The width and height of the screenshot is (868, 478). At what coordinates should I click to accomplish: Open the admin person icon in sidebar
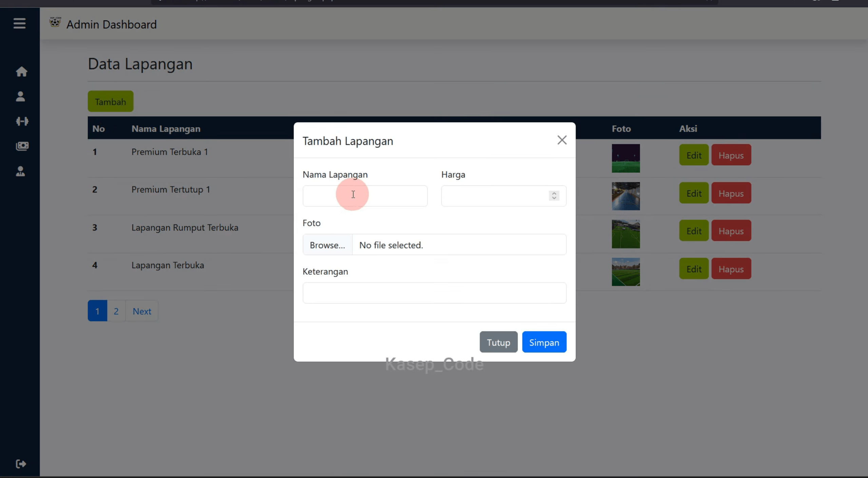pos(20,171)
